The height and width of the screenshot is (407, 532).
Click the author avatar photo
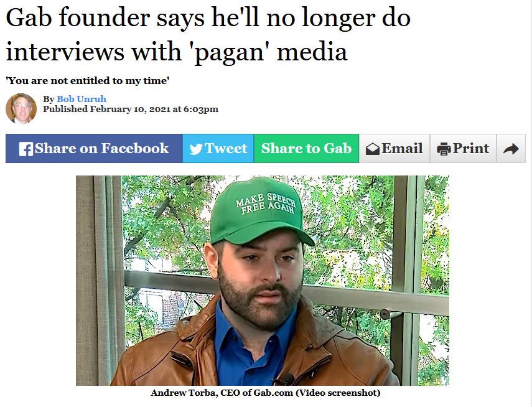21,109
